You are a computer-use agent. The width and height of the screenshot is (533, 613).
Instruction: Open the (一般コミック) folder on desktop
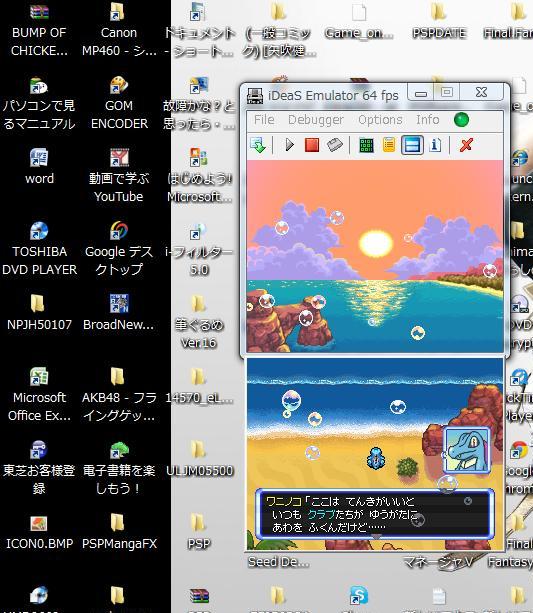tap(278, 30)
